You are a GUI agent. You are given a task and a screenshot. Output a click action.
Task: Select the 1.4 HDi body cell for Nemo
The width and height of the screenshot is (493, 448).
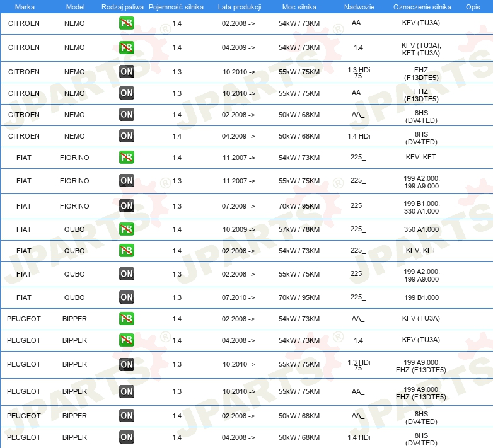click(359, 136)
